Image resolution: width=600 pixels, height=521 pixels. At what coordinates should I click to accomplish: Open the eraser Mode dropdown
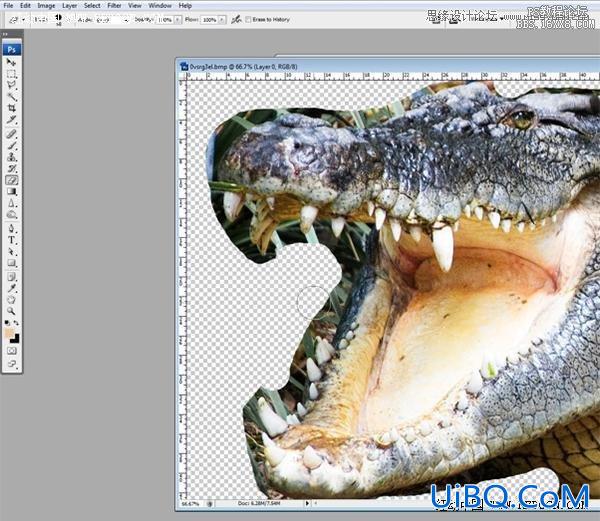[111, 19]
